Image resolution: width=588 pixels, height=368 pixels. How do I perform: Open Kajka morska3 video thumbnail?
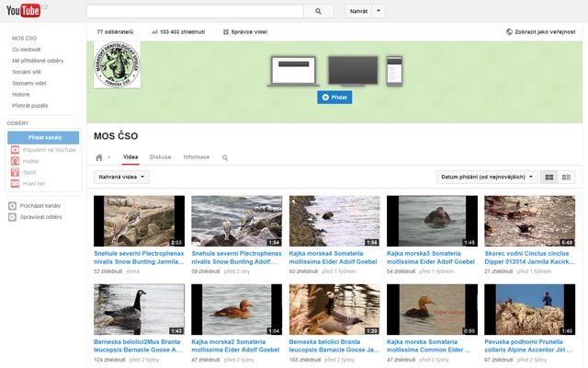click(432, 221)
